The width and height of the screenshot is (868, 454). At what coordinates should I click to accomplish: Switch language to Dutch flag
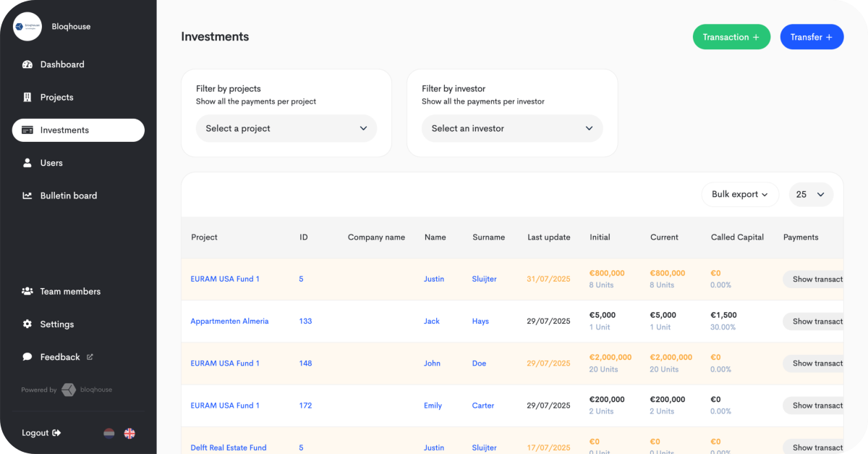(x=109, y=433)
